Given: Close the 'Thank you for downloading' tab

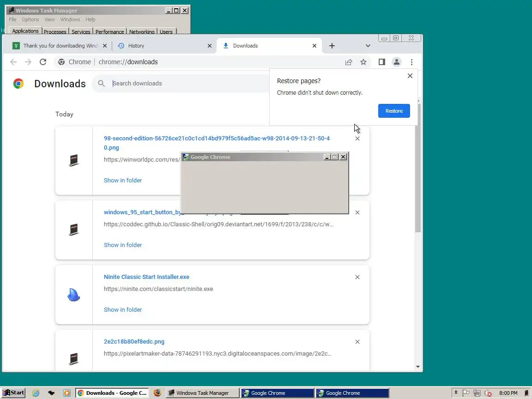Looking at the screenshot, I should [x=104, y=46].
